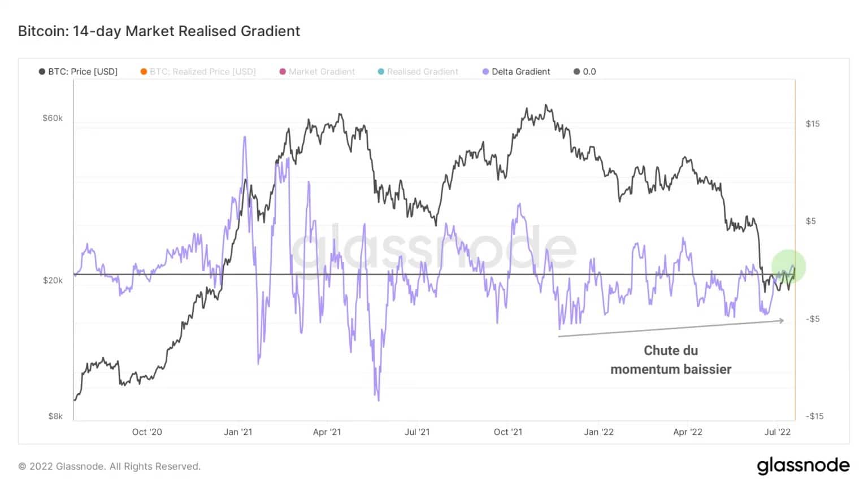This screenshot has width=868, height=488.
Task: Click the Glassnode copyright notice text
Action: pyautogui.click(x=110, y=467)
